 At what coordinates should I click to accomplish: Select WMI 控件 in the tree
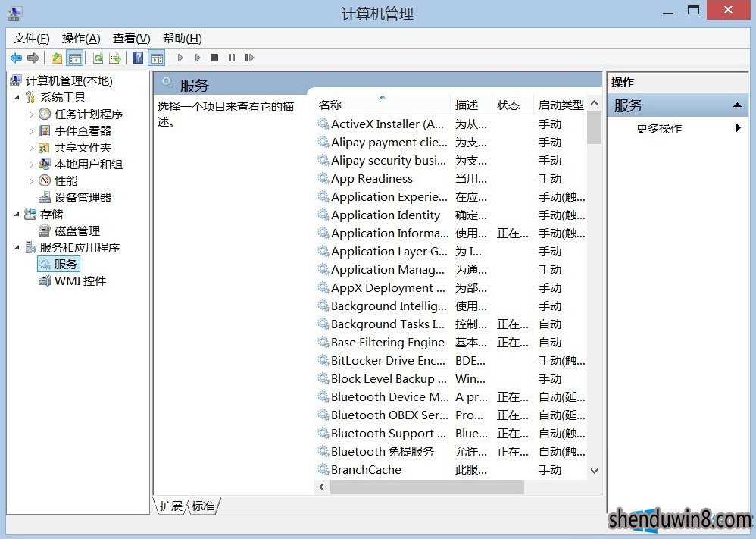[x=80, y=281]
